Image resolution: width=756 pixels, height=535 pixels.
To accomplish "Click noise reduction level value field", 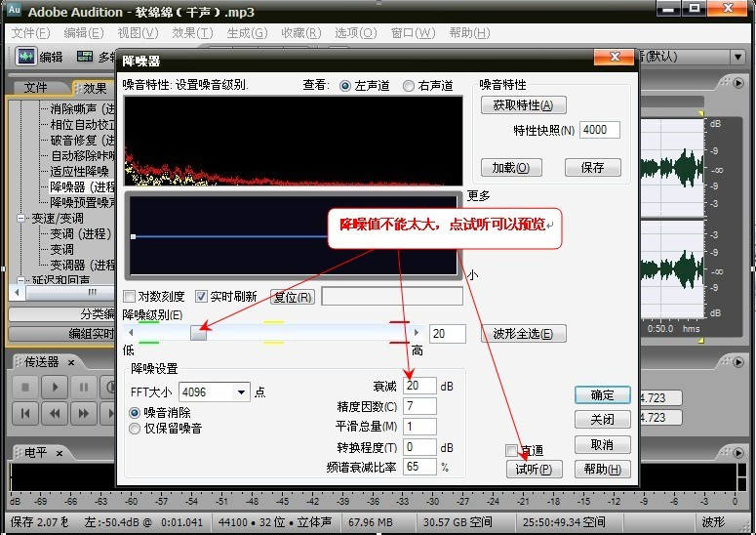I will (x=447, y=334).
